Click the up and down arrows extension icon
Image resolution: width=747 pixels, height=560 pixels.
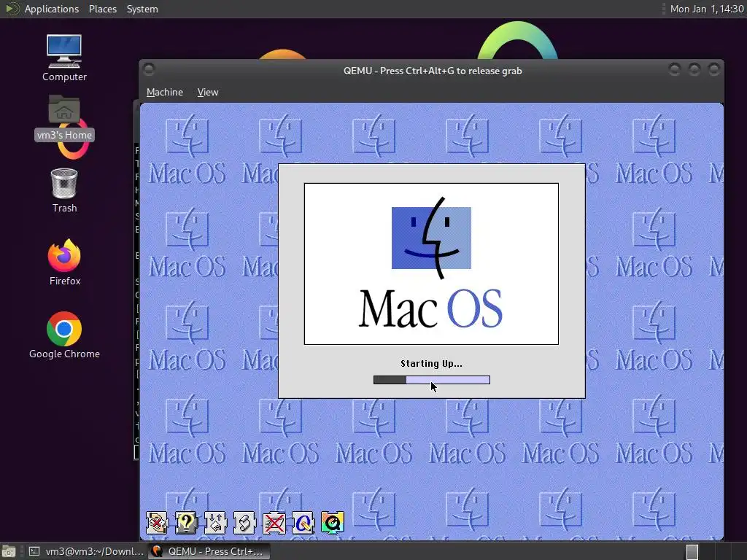(x=216, y=522)
